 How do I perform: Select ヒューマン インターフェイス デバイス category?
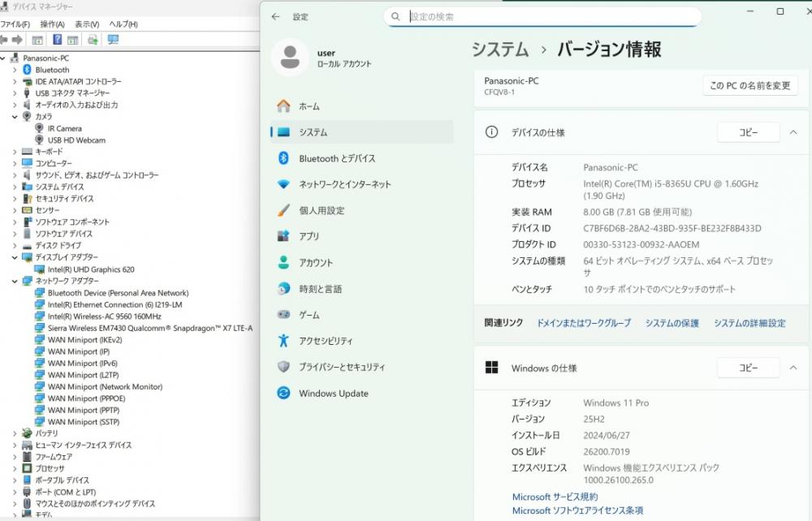(x=84, y=445)
